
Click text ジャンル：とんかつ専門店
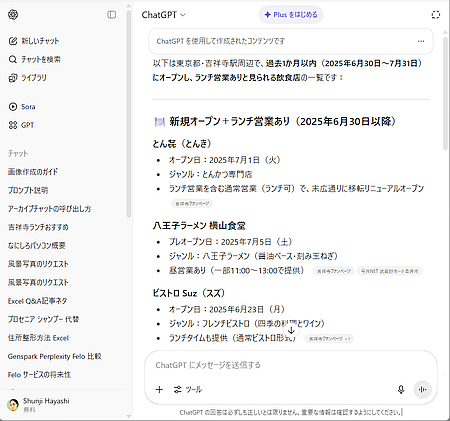(x=210, y=174)
